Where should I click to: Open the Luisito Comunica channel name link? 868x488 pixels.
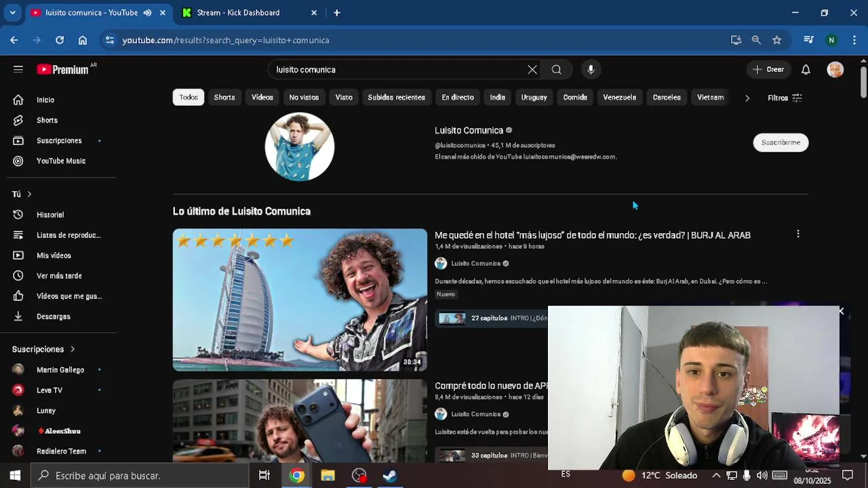tap(469, 130)
